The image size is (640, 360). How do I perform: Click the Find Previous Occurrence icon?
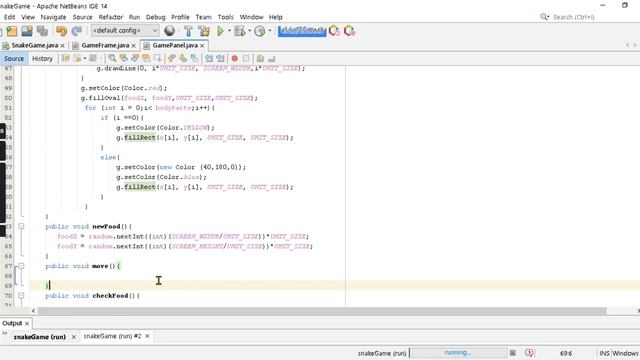pyautogui.click(x=124, y=59)
